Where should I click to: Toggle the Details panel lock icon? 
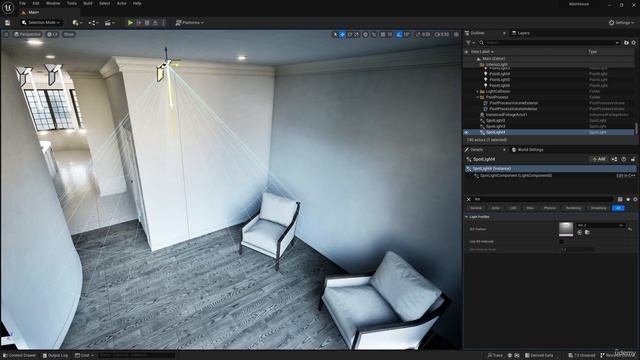pyautogui.click(x=633, y=159)
